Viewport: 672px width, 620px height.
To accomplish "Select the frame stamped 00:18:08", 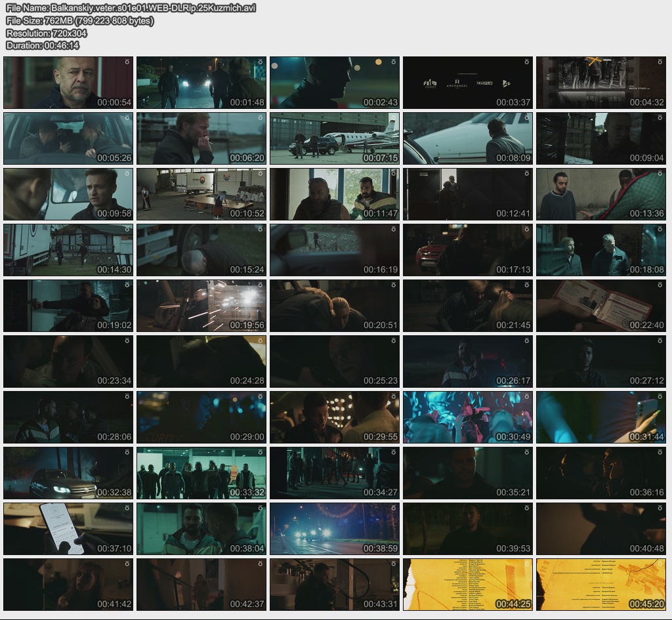I will pos(601,250).
